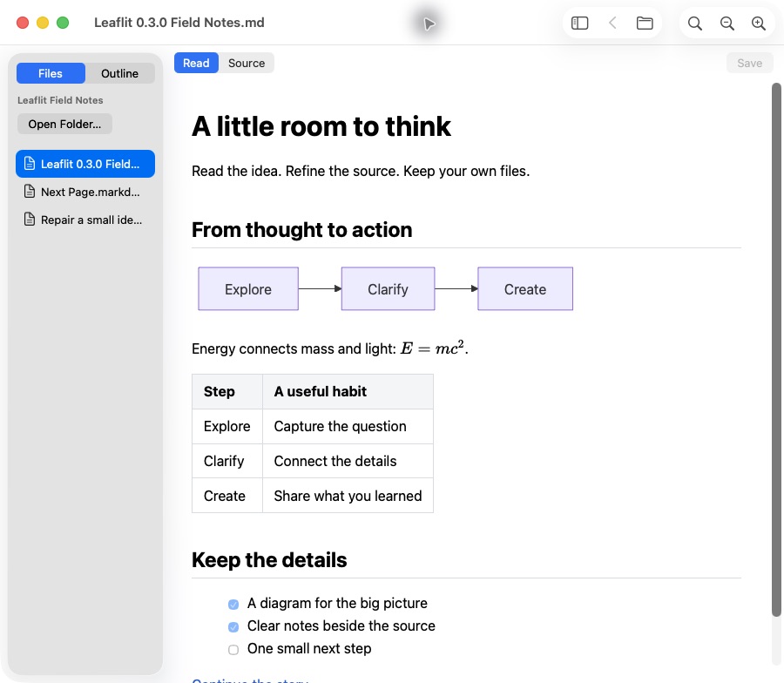This screenshot has height=683, width=784.
Task: Go back with the chevron arrow
Action: 612,23
